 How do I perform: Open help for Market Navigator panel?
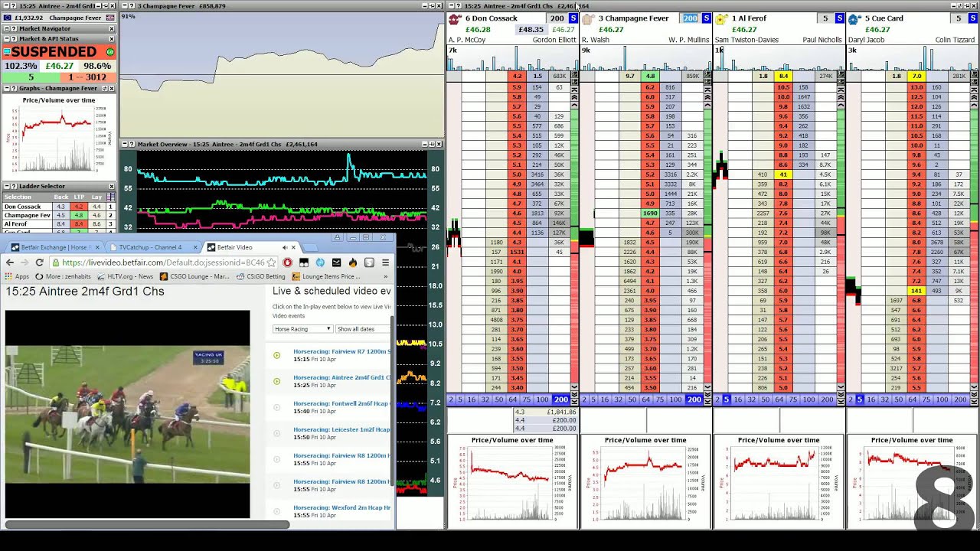click(x=13, y=28)
